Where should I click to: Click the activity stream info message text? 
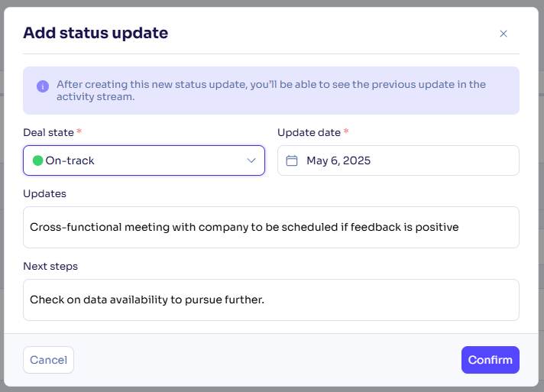click(x=271, y=90)
